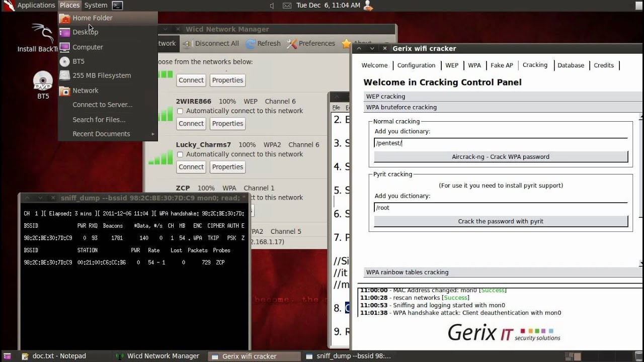Click the Network icon in Places menu
This screenshot has height=362, width=644.
(64, 90)
